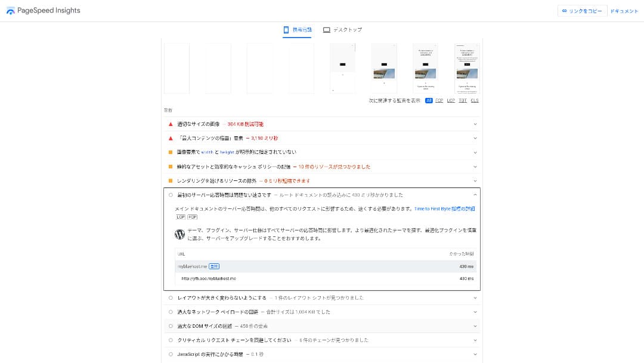This screenshot has width=644, height=363.
Task: Collapse the 最初のサーバー応答時間 audit chevron
Action: tap(475, 195)
